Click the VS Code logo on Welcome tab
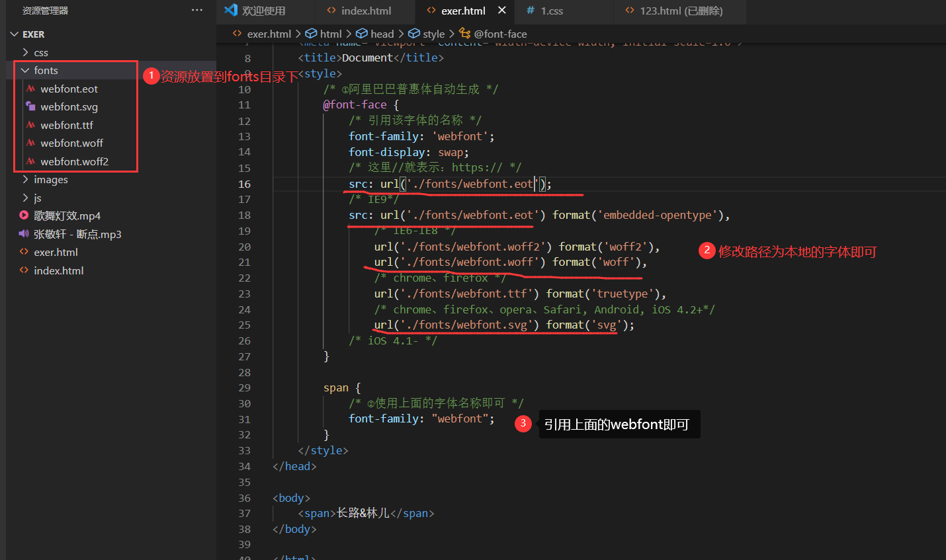This screenshot has height=560, width=946. [231, 10]
